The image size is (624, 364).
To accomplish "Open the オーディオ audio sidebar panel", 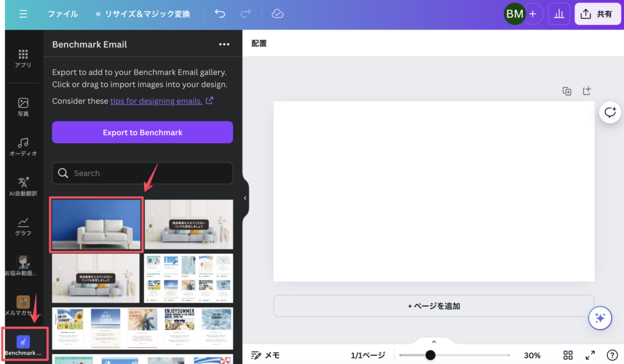I will [23, 147].
